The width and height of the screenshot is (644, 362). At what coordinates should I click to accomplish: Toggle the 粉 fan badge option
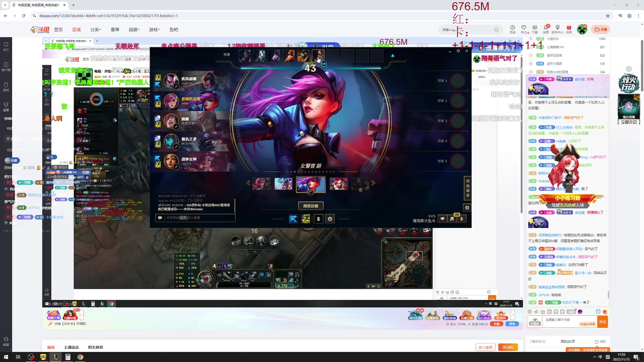click(549, 312)
